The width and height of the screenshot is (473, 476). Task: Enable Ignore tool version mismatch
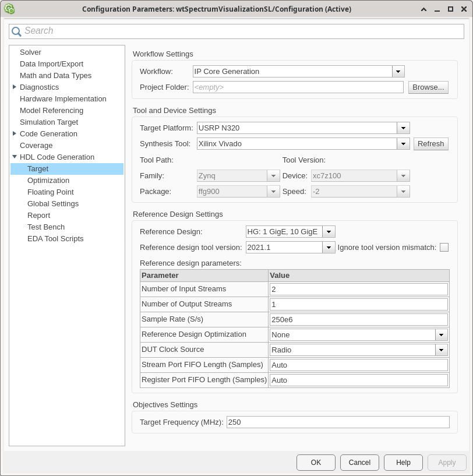[444, 247]
